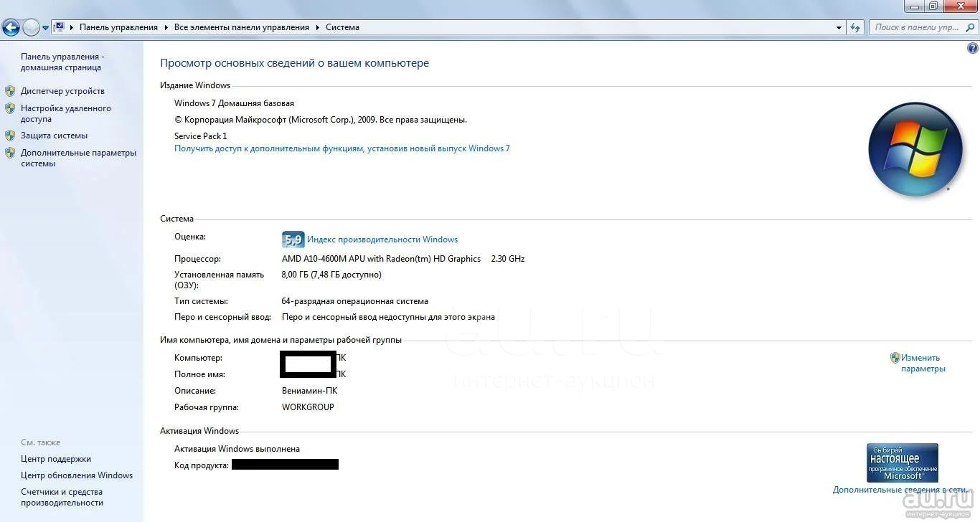The height and width of the screenshot is (522, 980).
Task: Select 'WORKGROUP' workgroup value
Action: pyautogui.click(x=308, y=407)
